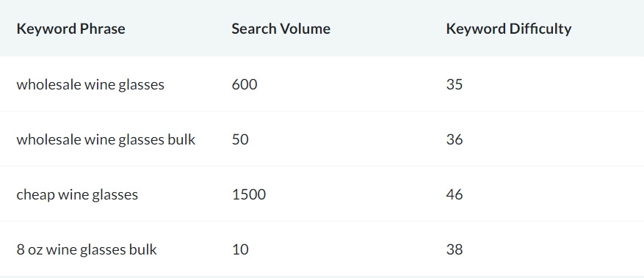
Task: Click the Keyword Difficulty column header
Action: tap(508, 29)
